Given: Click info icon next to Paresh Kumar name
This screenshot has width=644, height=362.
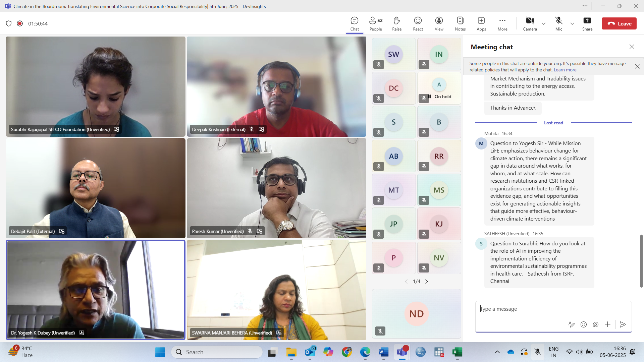Looking at the screenshot, I should 260,231.
